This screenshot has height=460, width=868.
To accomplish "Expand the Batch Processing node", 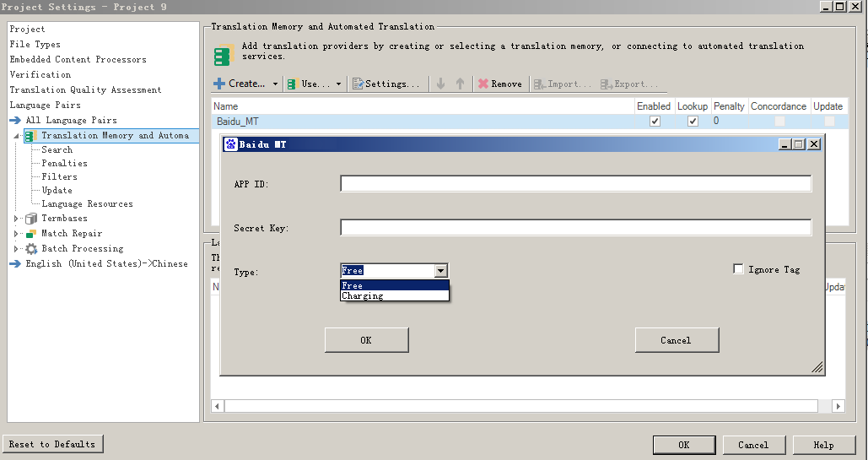I will [16, 249].
